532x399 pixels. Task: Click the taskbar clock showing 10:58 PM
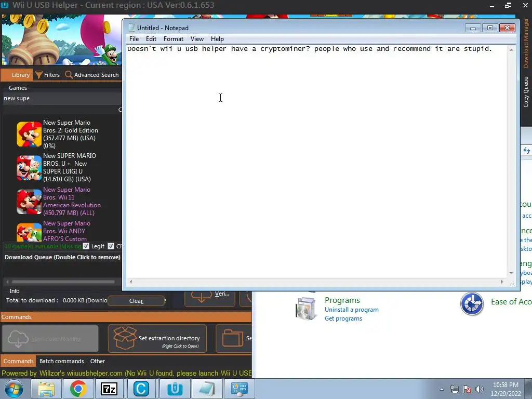point(506,389)
